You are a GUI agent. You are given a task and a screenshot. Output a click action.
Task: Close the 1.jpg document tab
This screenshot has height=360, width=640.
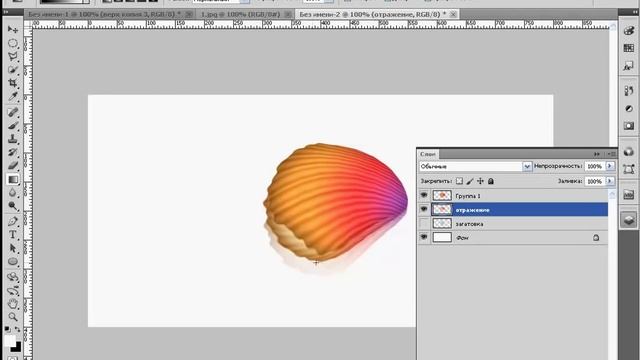coord(288,14)
